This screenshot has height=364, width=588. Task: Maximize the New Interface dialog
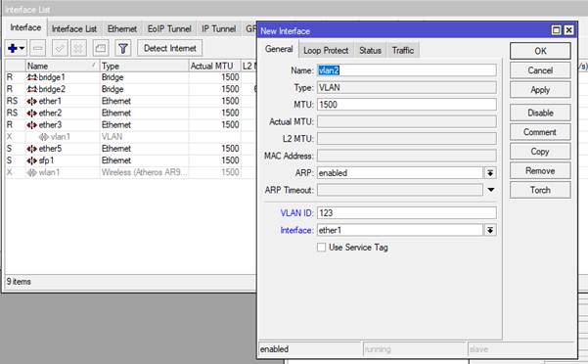click(x=557, y=30)
